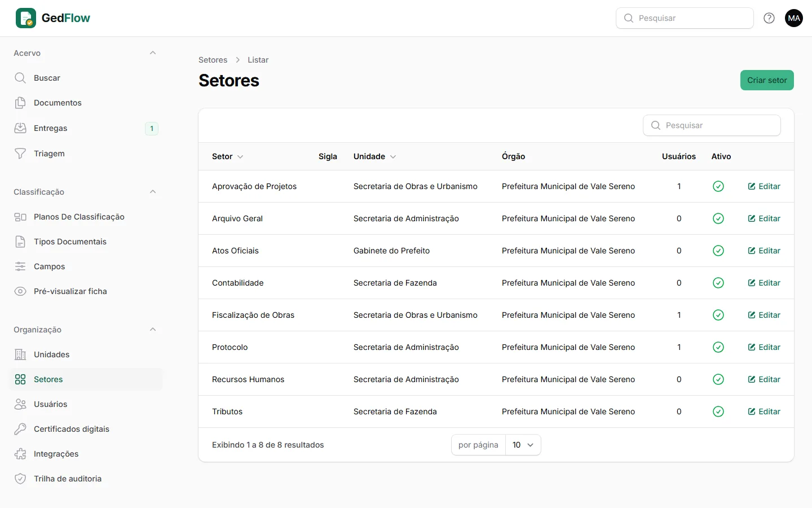
Task: Click the Sigla column header
Action: tap(328, 156)
